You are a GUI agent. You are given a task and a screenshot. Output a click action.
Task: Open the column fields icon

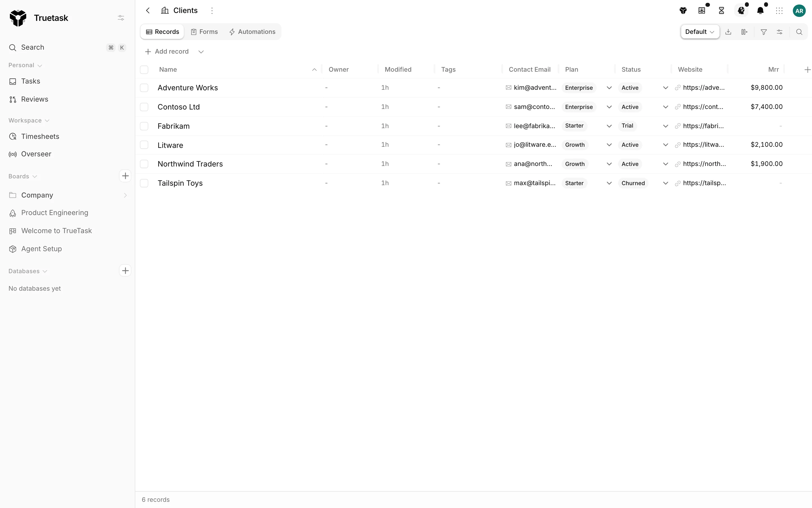tap(744, 32)
